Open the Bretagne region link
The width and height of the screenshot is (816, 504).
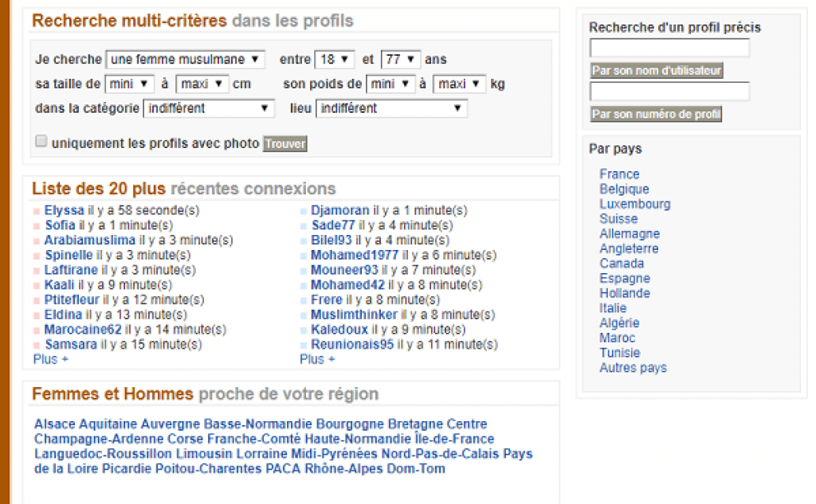[x=415, y=424]
